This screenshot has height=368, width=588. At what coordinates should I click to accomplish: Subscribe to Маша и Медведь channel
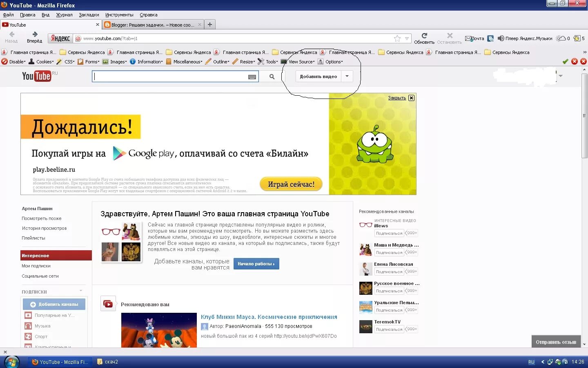pos(389,253)
